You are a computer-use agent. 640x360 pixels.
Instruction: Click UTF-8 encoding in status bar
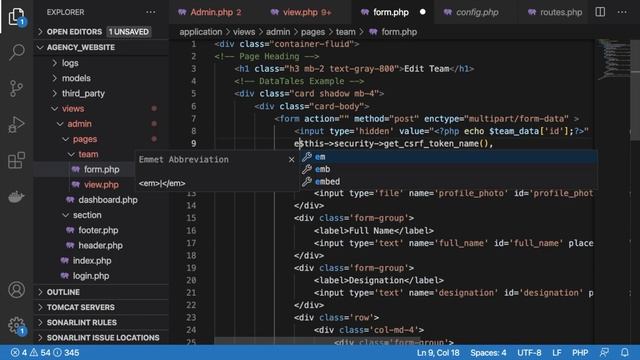[529, 353]
